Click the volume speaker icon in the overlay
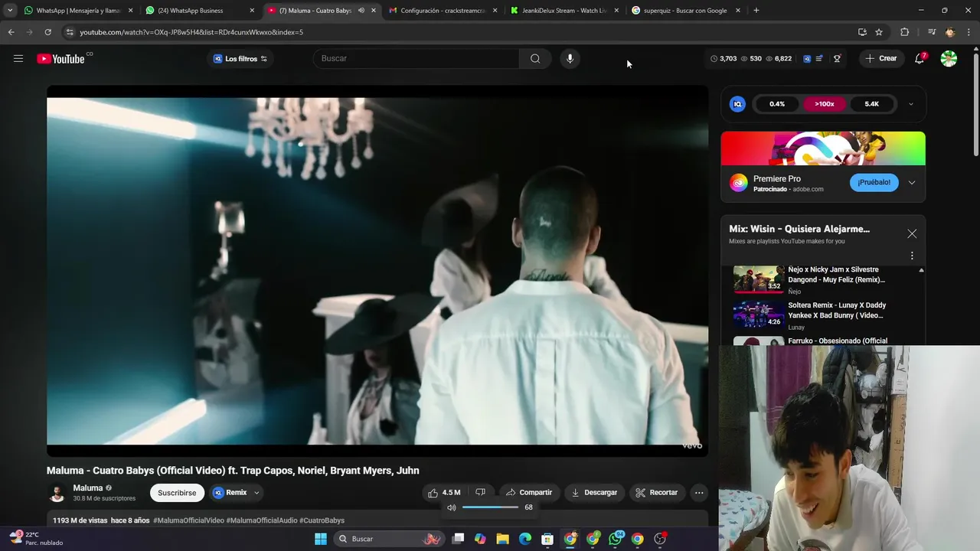Image resolution: width=980 pixels, height=551 pixels. pyautogui.click(x=452, y=507)
